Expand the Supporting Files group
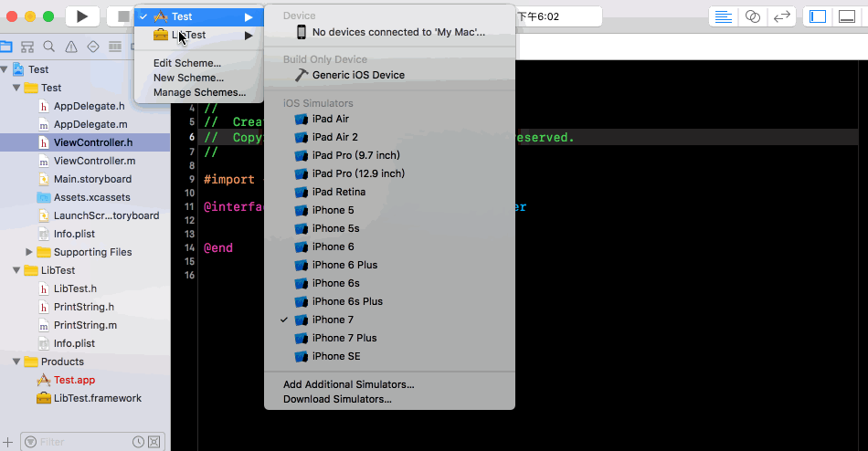This screenshot has width=868, height=451. point(29,252)
